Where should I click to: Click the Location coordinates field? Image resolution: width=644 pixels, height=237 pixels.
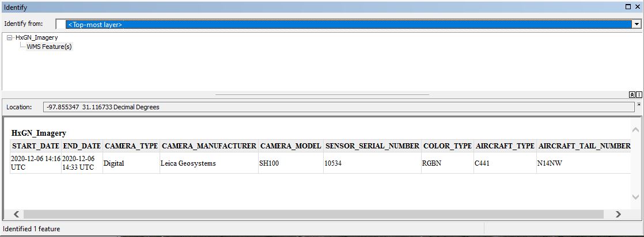(x=340, y=107)
